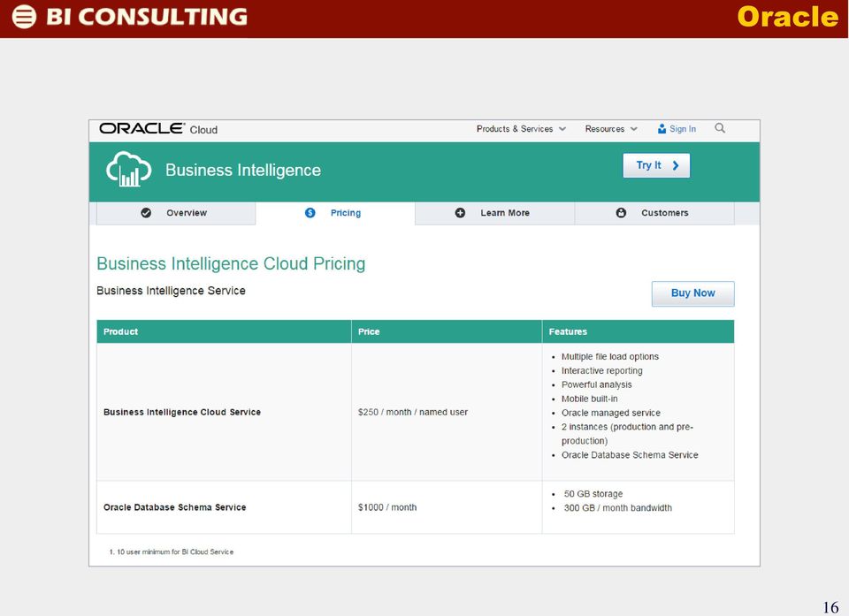The width and height of the screenshot is (849, 616).
Task: Click the Customers person icon
Action: tap(621, 213)
